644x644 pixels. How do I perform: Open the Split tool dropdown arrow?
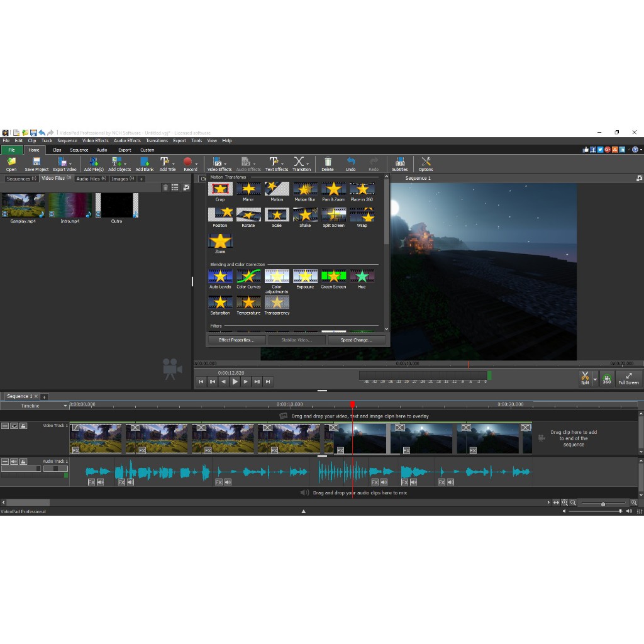595,379
